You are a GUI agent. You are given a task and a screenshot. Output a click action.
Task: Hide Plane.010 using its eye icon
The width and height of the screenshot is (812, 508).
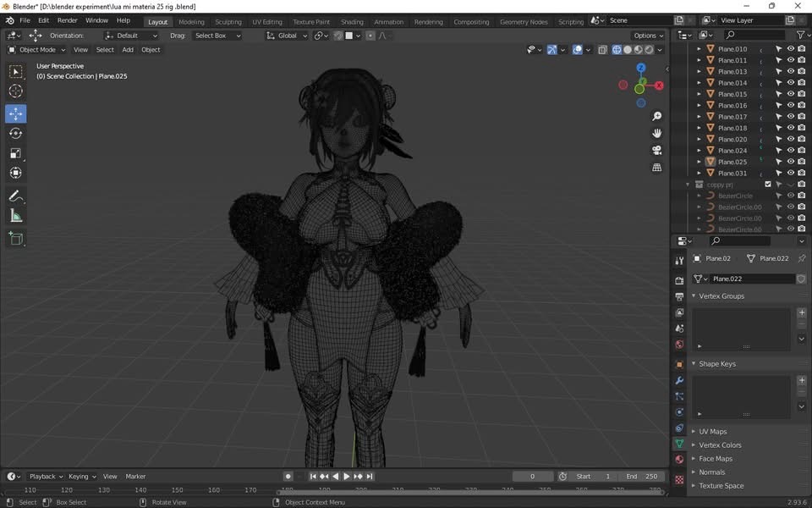pyautogui.click(x=791, y=49)
